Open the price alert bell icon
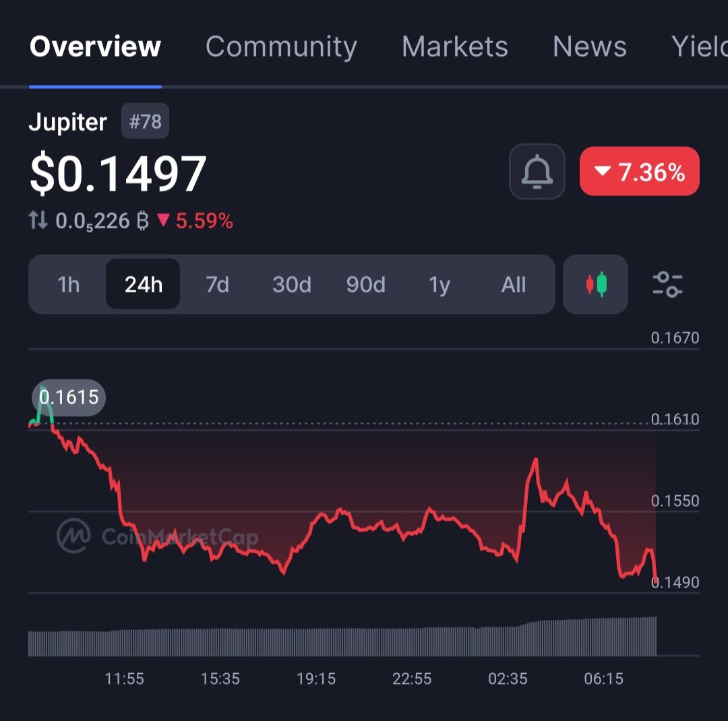Screen dimensions: 728x721 point(537,171)
